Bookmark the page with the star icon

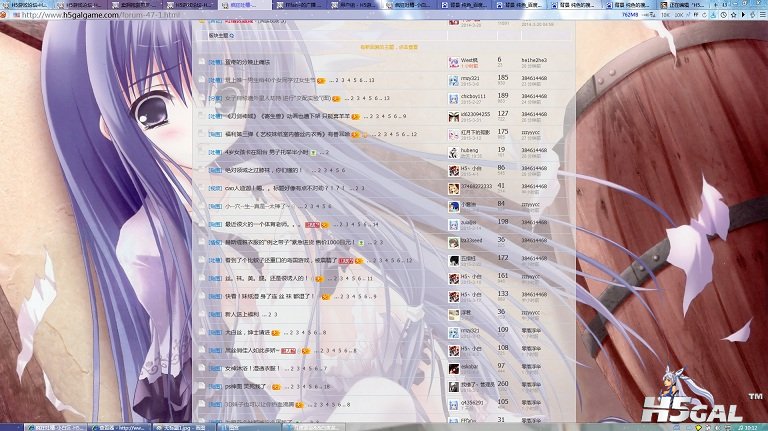pos(733,15)
